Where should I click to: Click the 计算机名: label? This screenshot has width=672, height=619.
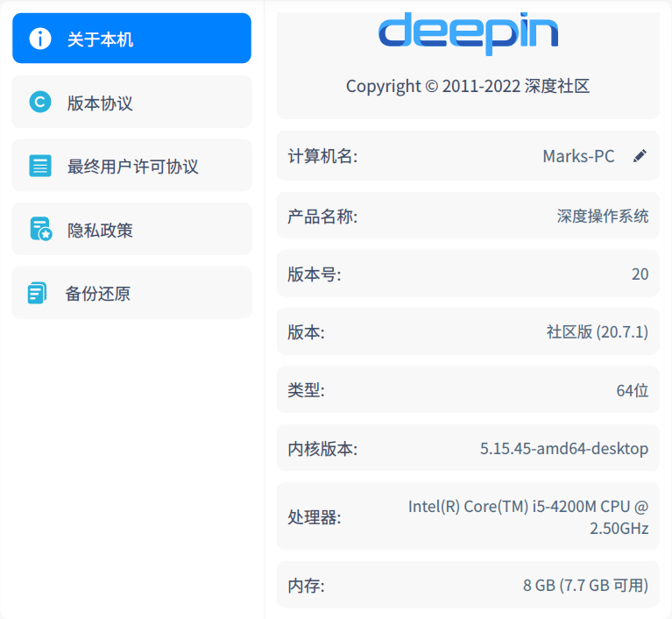pos(322,156)
